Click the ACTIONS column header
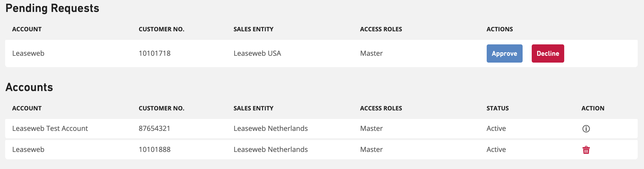Screen dimensions: 644x169 coord(500,29)
